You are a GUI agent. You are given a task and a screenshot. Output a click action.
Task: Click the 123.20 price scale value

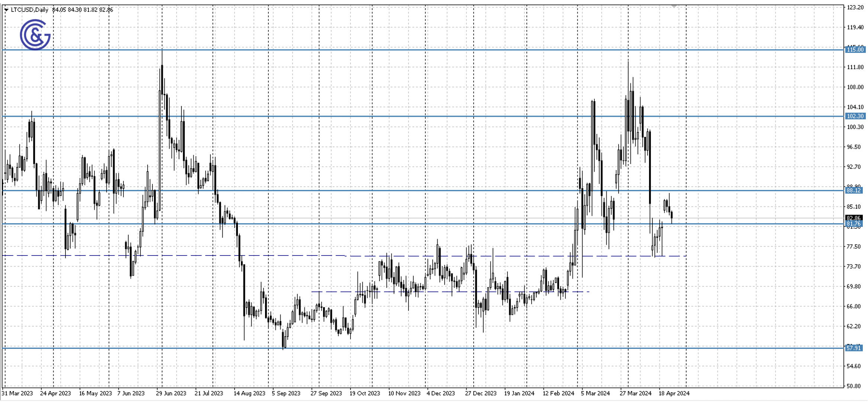click(855, 7)
